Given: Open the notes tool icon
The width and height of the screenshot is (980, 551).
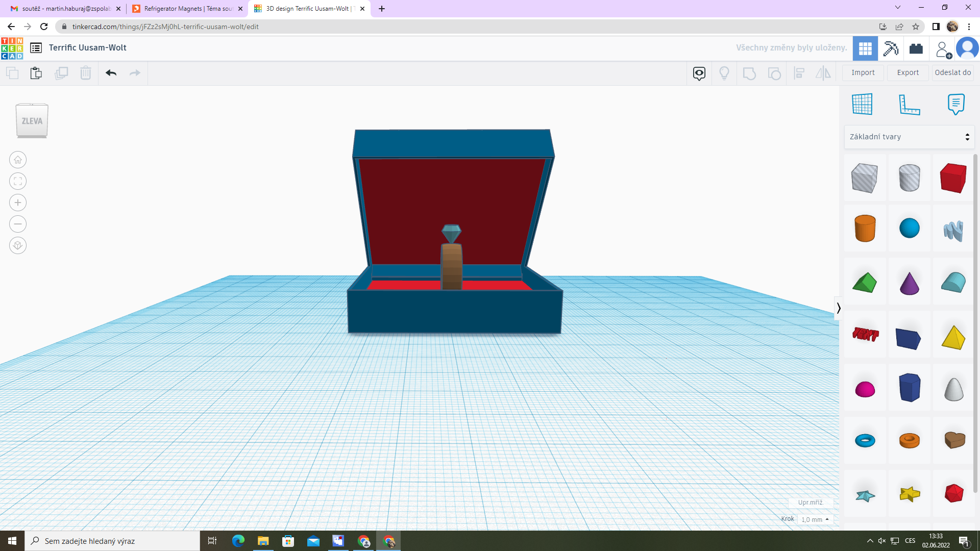Looking at the screenshot, I should [x=956, y=105].
